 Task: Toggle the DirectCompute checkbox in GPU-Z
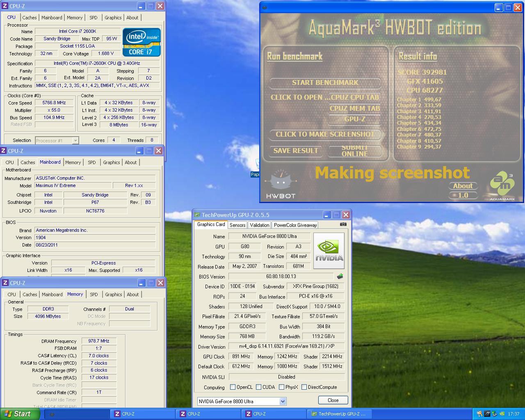(x=304, y=387)
